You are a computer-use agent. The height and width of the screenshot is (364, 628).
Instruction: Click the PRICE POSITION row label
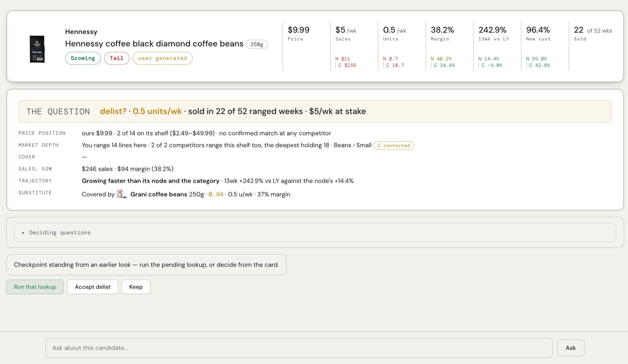[x=42, y=133]
